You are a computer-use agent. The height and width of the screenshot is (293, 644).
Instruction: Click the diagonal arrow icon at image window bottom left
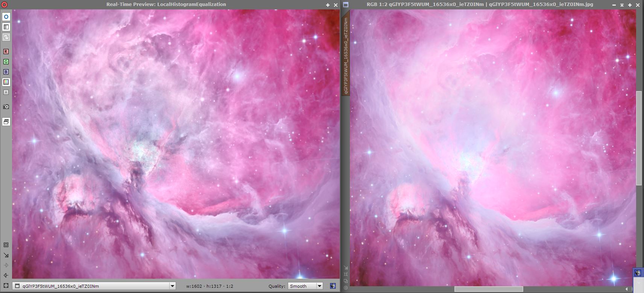346,268
